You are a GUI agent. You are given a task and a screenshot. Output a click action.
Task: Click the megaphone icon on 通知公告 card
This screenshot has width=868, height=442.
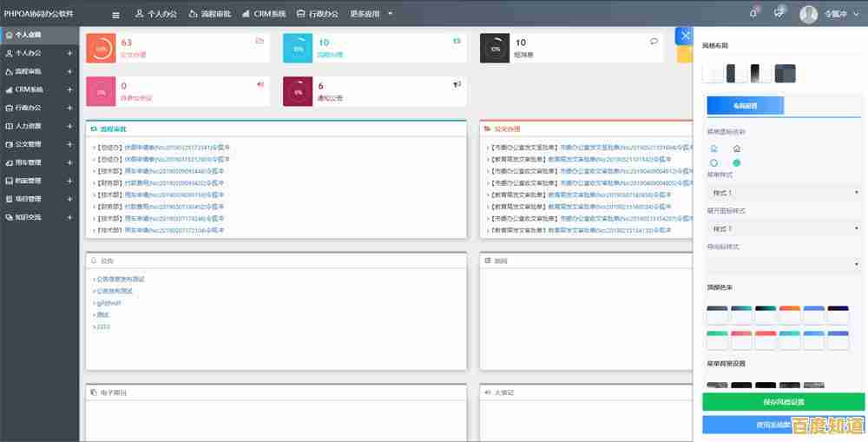pyautogui.click(x=457, y=84)
